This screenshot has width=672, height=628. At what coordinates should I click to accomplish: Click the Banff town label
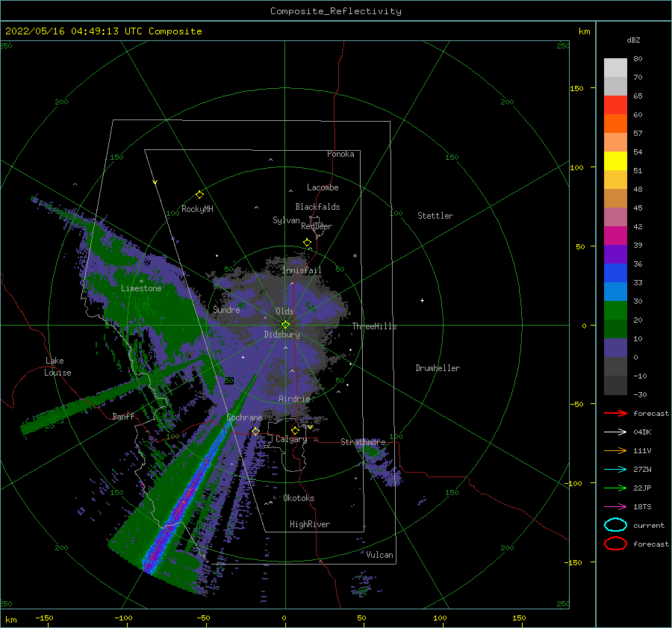coord(123,416)
